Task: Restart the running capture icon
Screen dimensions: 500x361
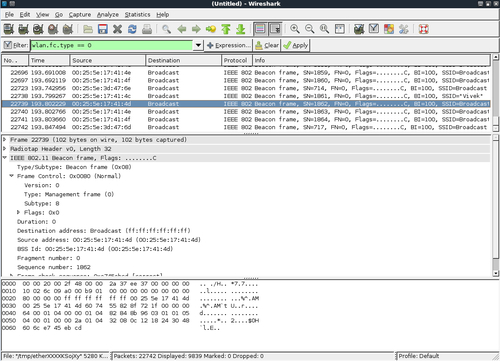Action: pos(68,29)
